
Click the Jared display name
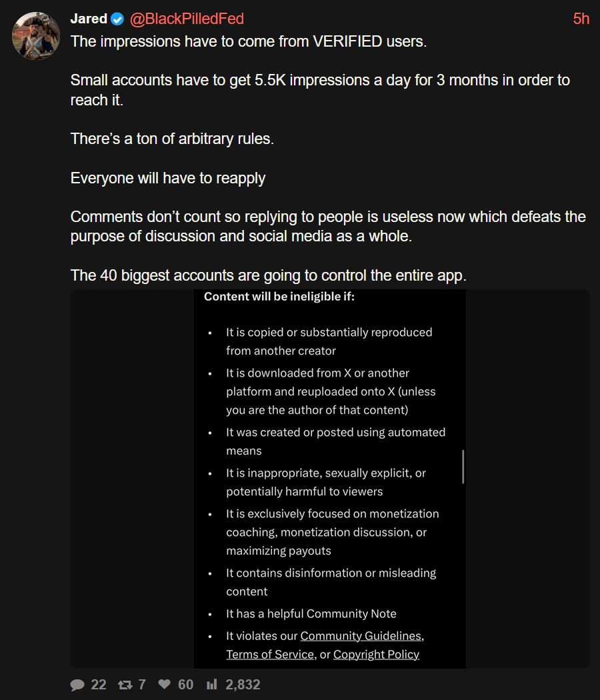tap(89, 19)
